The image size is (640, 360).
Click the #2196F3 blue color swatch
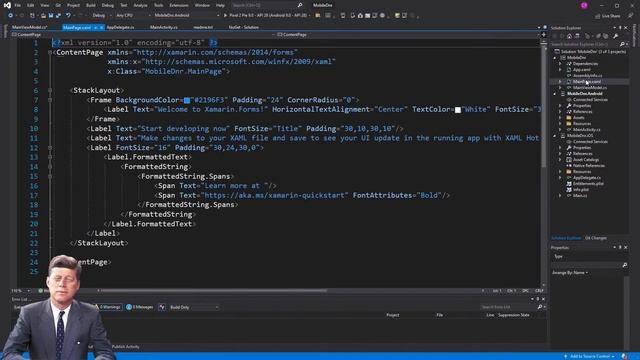point(187,100)
